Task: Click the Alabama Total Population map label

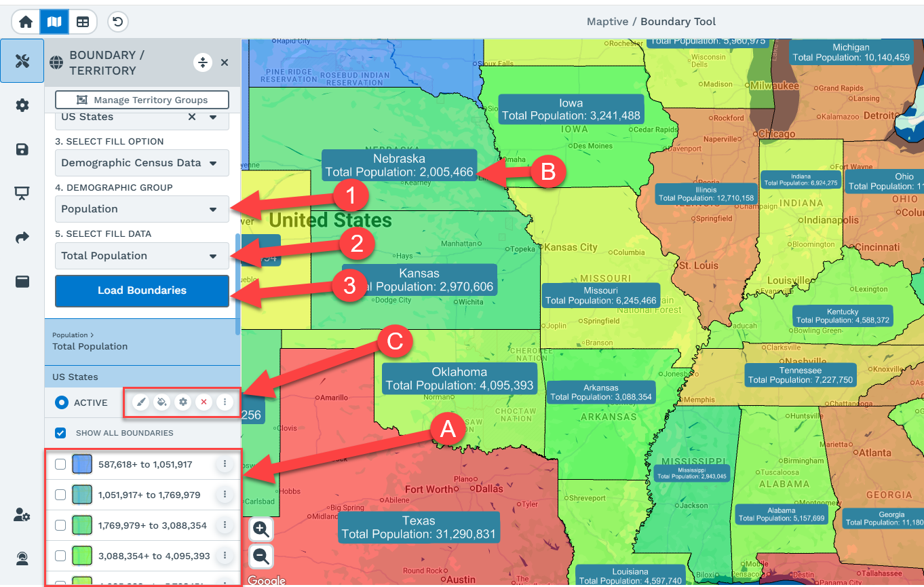Action: coord(782,514)
